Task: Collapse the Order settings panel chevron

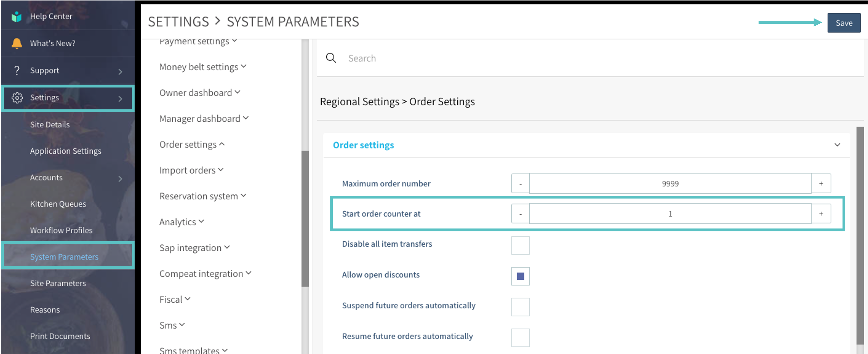Action: (837, 145)
